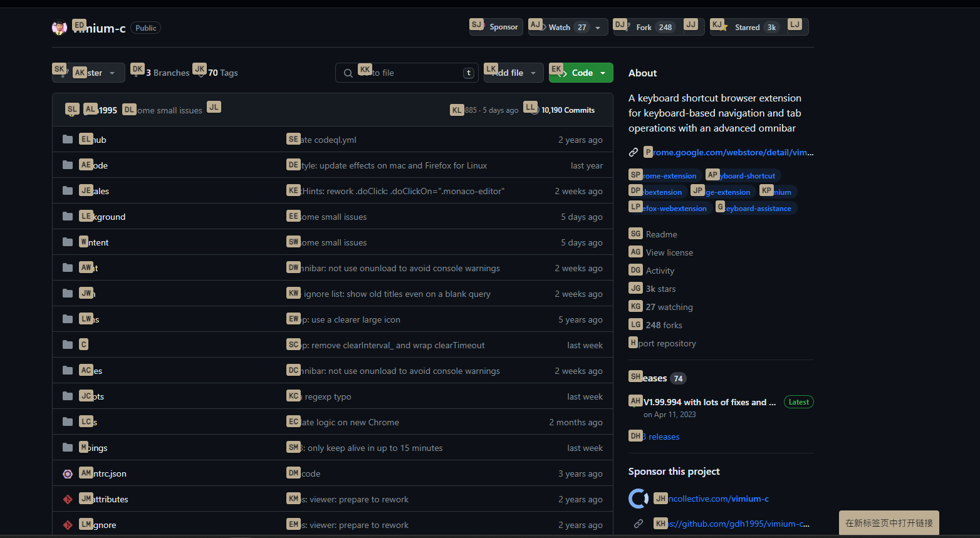
Task: Open the 3 Branches link
Action: point(160,73)
